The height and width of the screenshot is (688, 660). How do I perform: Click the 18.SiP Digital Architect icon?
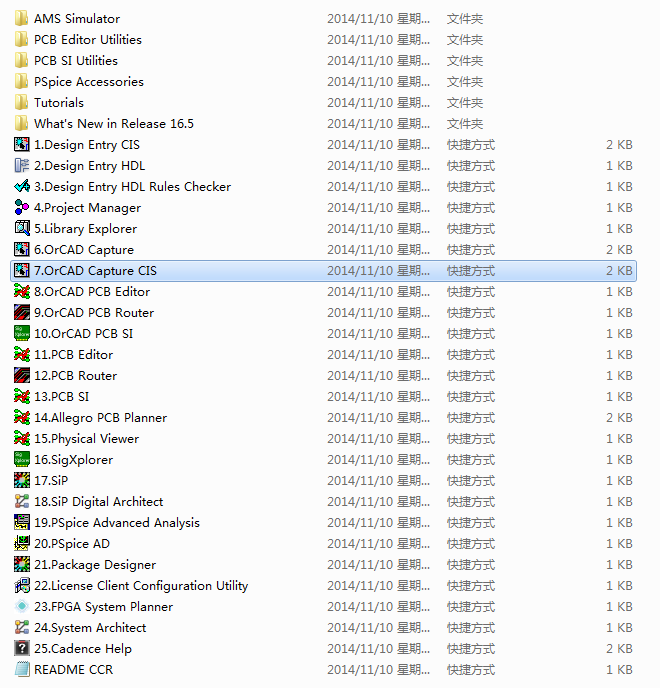22,502
